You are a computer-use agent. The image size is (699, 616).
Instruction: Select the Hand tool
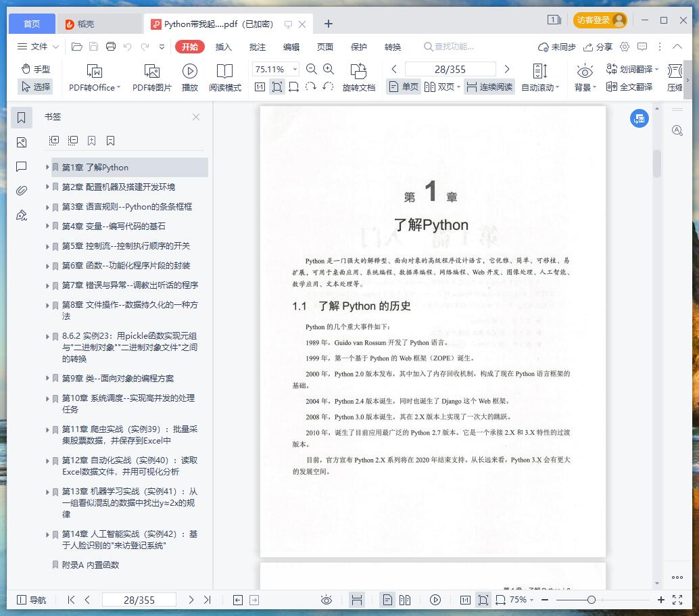36,69
